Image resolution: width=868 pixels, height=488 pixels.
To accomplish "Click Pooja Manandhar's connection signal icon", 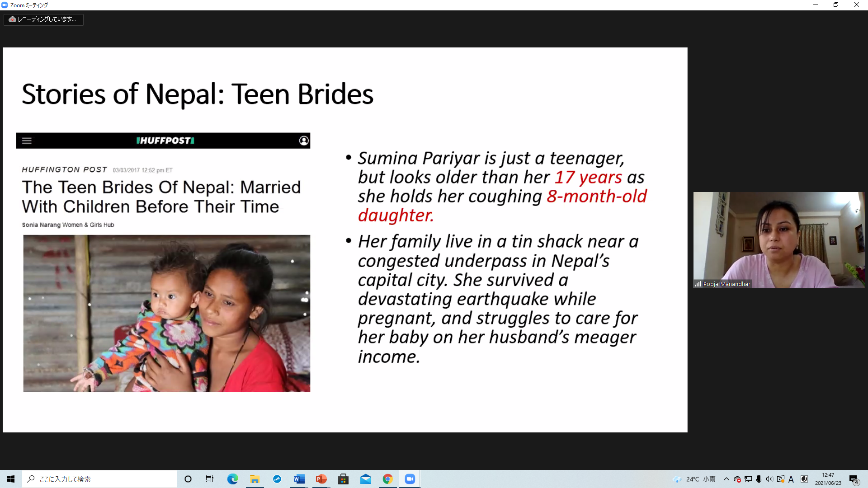I will 698,284.
